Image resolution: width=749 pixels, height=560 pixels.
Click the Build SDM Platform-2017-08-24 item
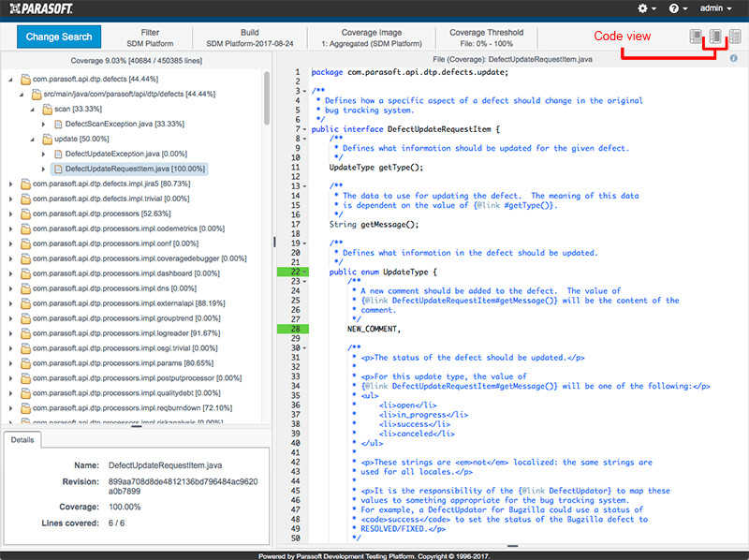click(x=250, y=37)
